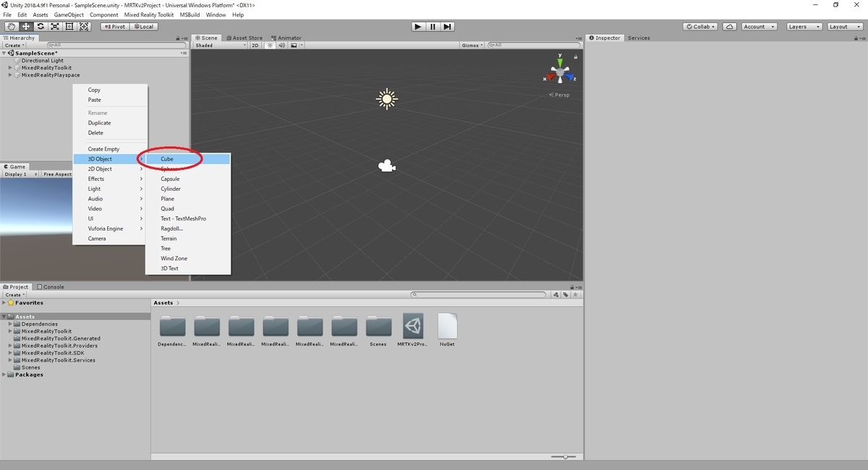The width and height of the screenshot is (868, 470).
Task: Click Duplicate in context menu
Action: 110,123
